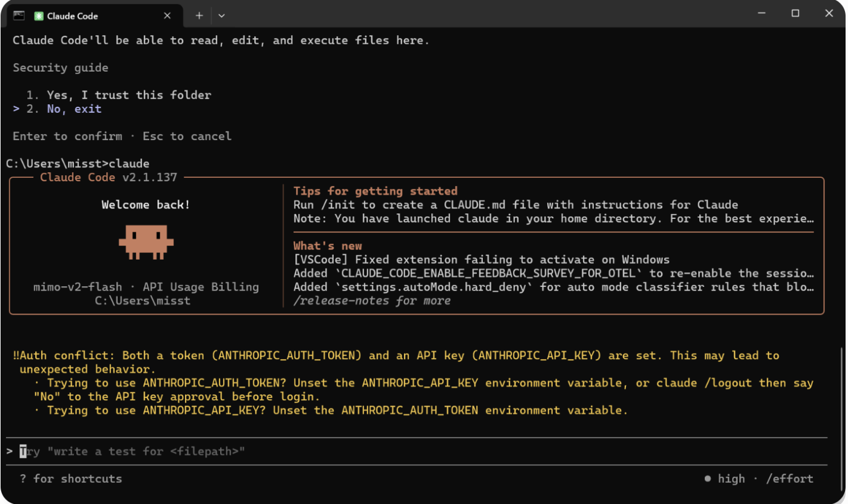
Task: Click the "Welcome back!" text
Action: tap(146, 204)
